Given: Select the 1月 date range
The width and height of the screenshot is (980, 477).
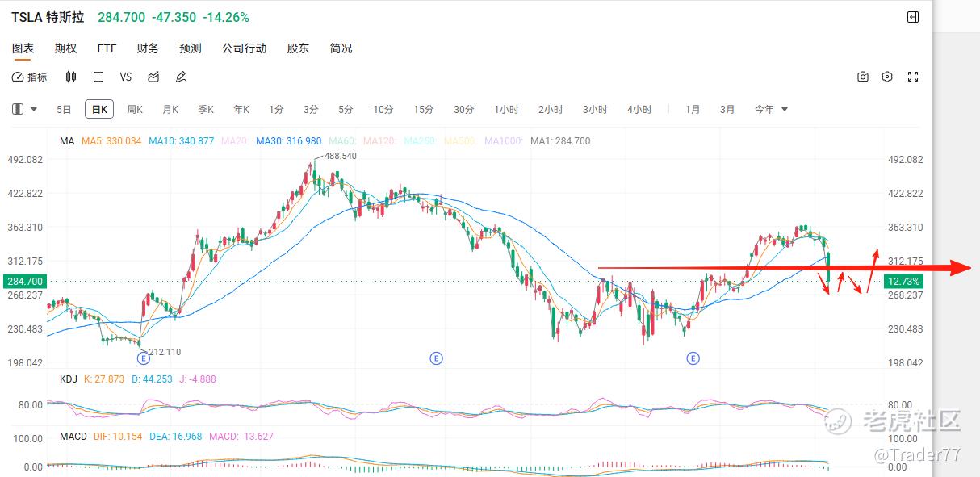Looking at the screenshot, I should point(693,109).
